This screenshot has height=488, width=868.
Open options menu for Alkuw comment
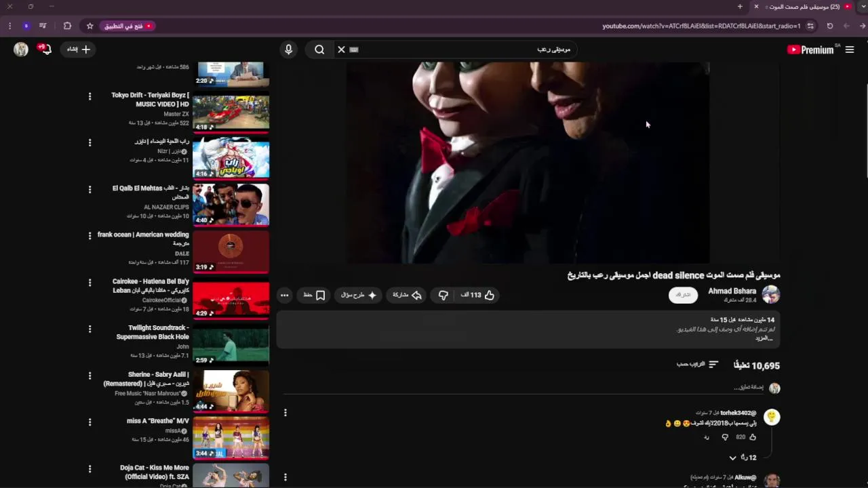point(285,477)
